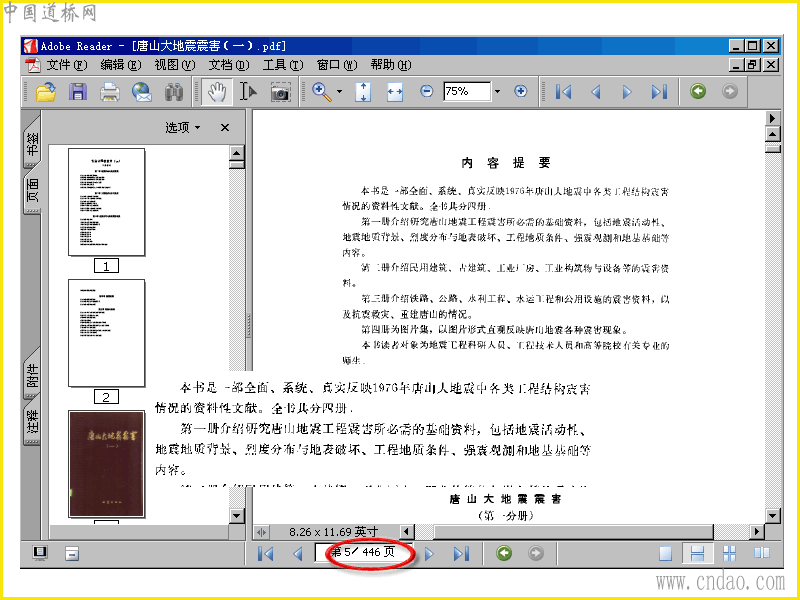Click the Adobe PDF icon in menu bar

point(33,65)
